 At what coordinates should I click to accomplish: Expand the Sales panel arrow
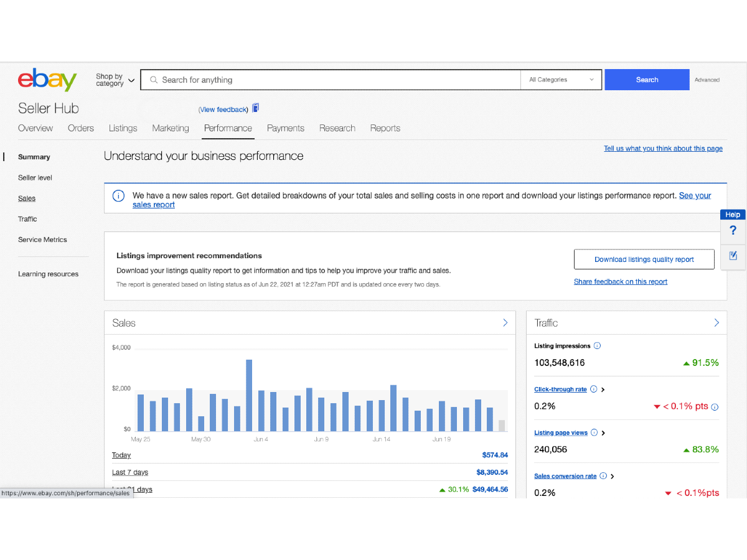505,323
